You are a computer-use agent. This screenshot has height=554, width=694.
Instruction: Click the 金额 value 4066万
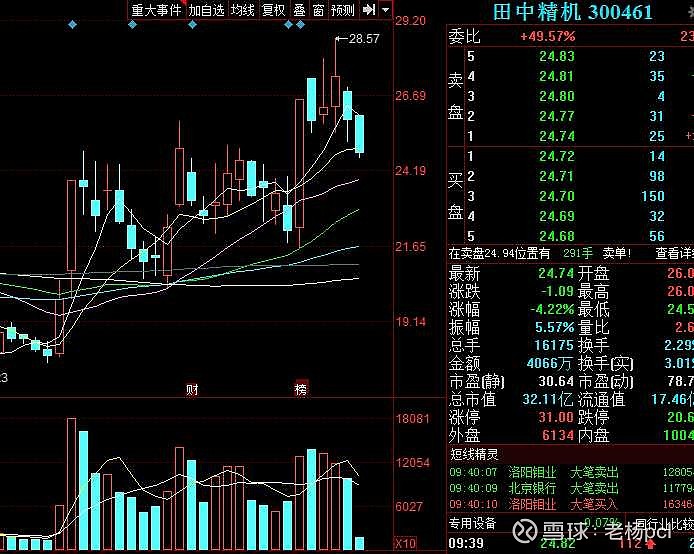pos(549,363)
